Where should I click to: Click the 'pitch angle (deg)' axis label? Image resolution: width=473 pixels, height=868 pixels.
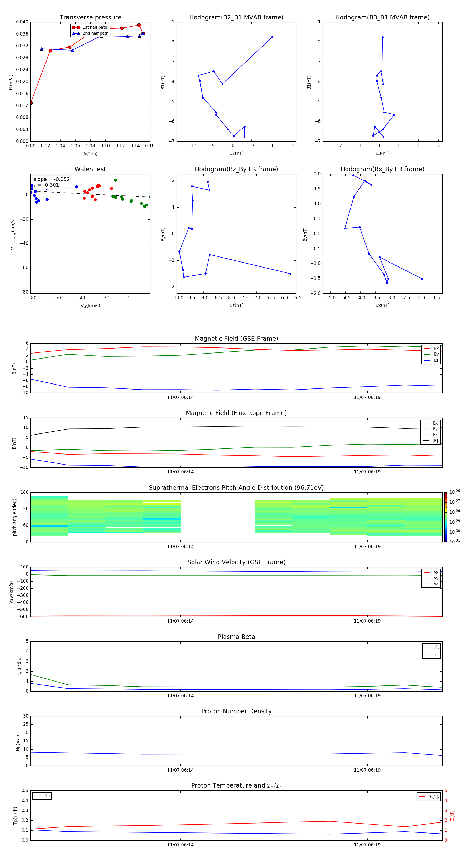coord(14,517)
